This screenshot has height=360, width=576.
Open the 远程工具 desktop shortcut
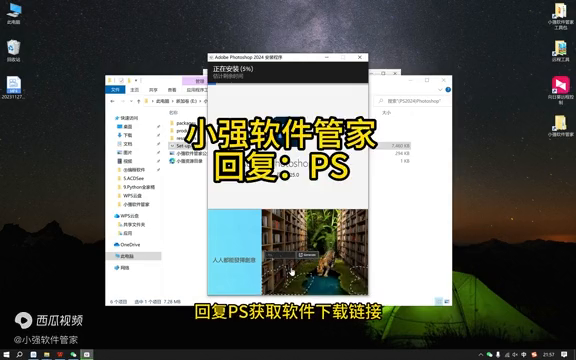(x=560, y=51)
